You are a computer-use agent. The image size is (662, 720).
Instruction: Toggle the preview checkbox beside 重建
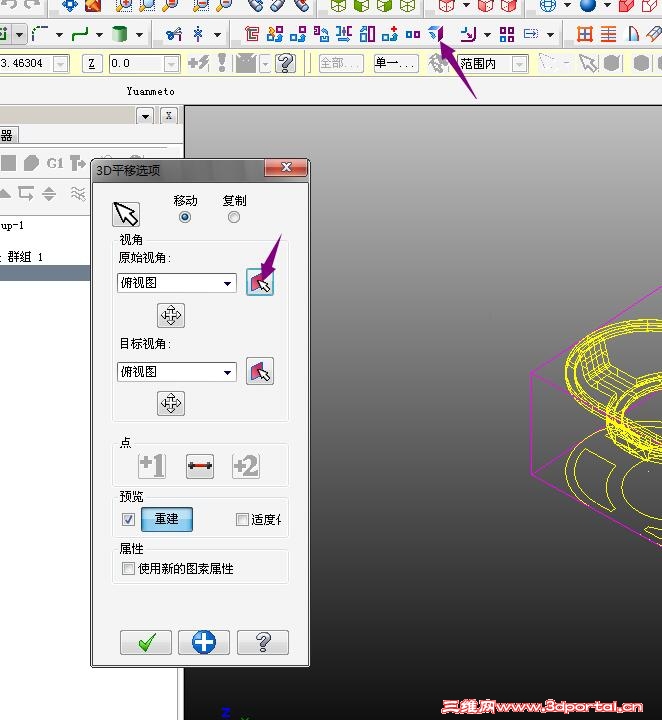128,519
